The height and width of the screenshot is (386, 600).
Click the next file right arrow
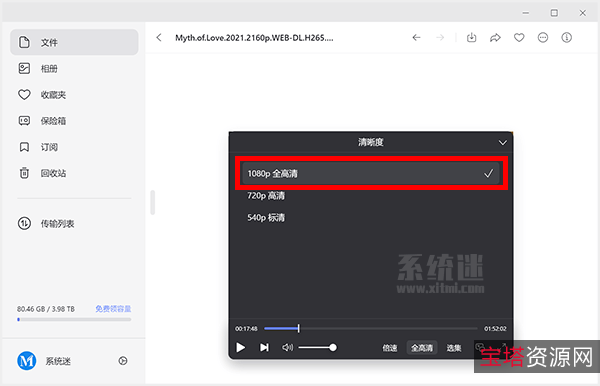[x=440, y=37]
